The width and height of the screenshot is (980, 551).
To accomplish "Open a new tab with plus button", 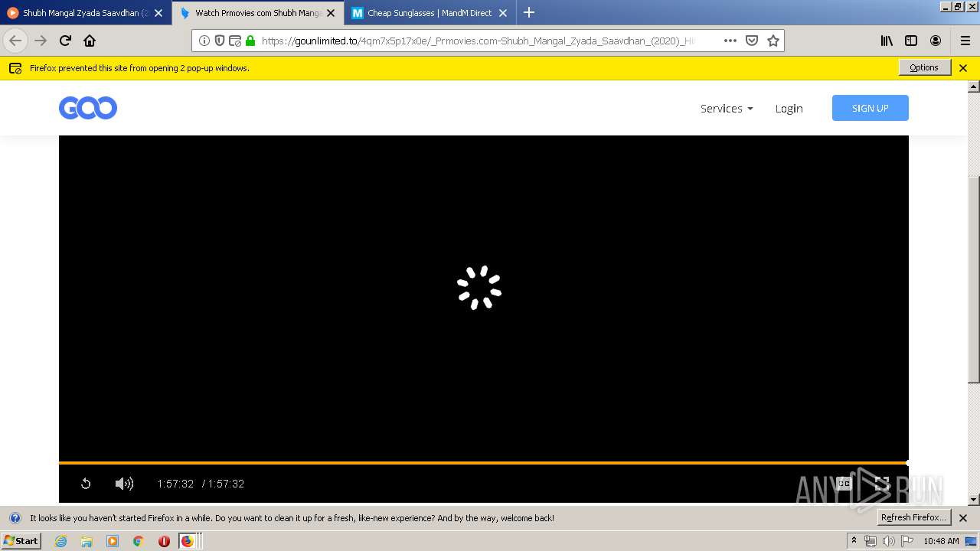I will tap(529, 12).
